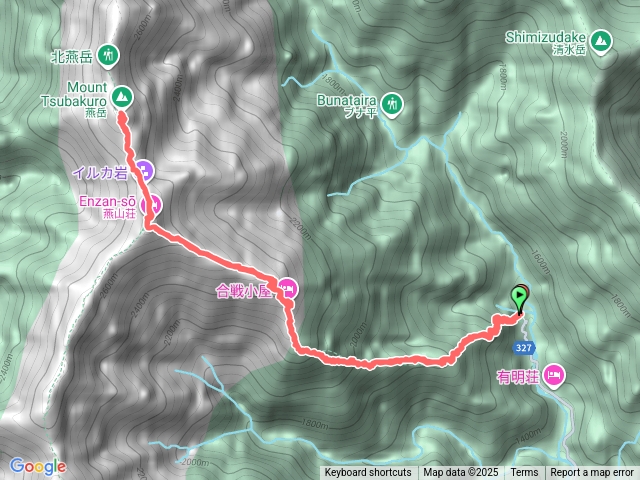
Task: Click the red trail endpoint below Tsubakuro
Action: coord(122,118)
